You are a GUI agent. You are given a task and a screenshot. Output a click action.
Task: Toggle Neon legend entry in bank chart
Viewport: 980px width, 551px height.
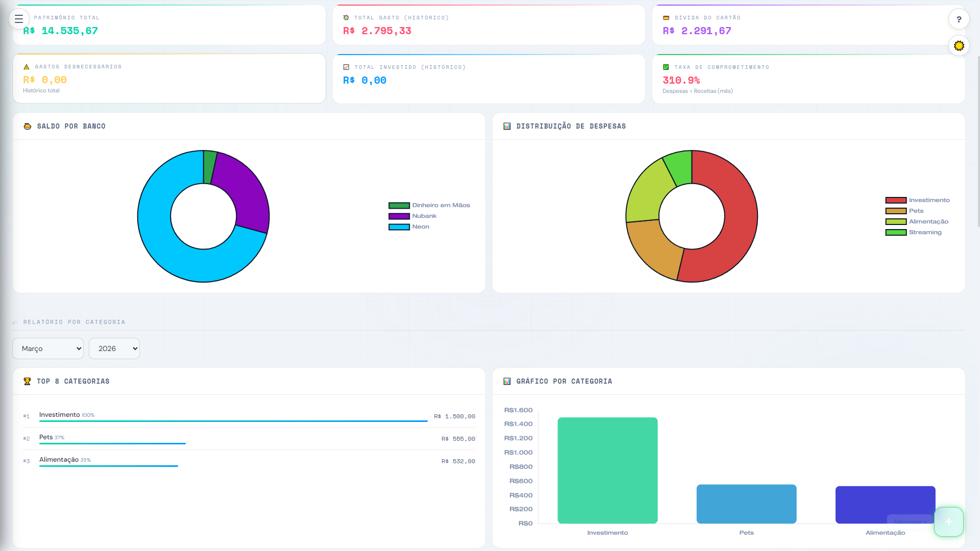(x=420, y=227)
